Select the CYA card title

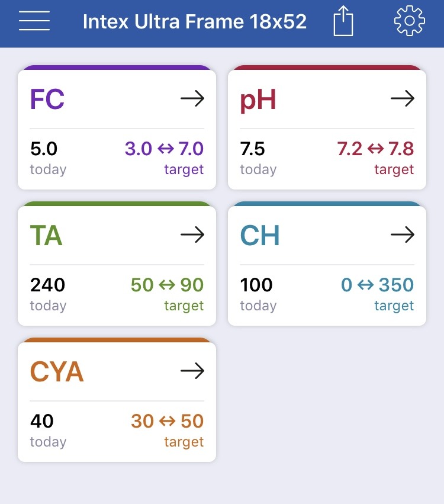coord(57,371)
